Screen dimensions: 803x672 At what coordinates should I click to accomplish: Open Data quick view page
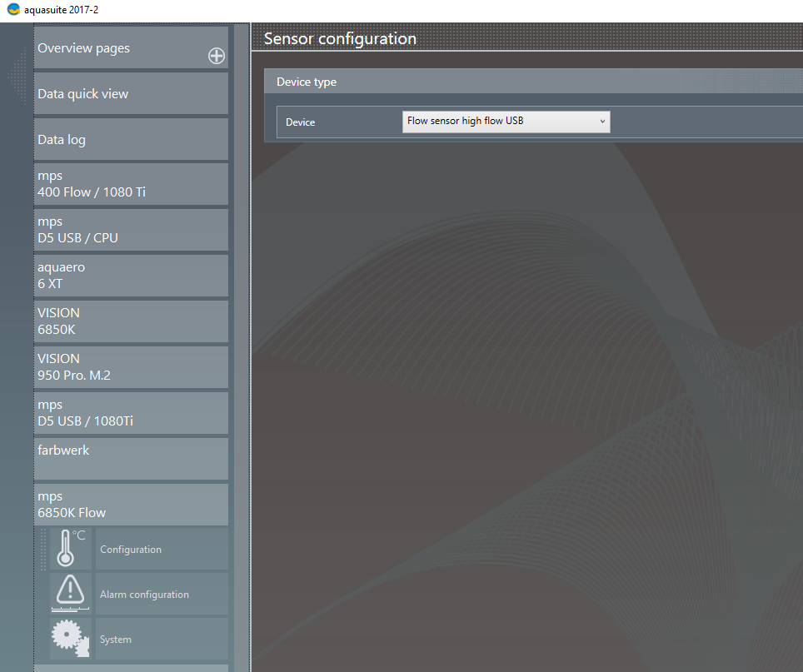click(131, 94)
